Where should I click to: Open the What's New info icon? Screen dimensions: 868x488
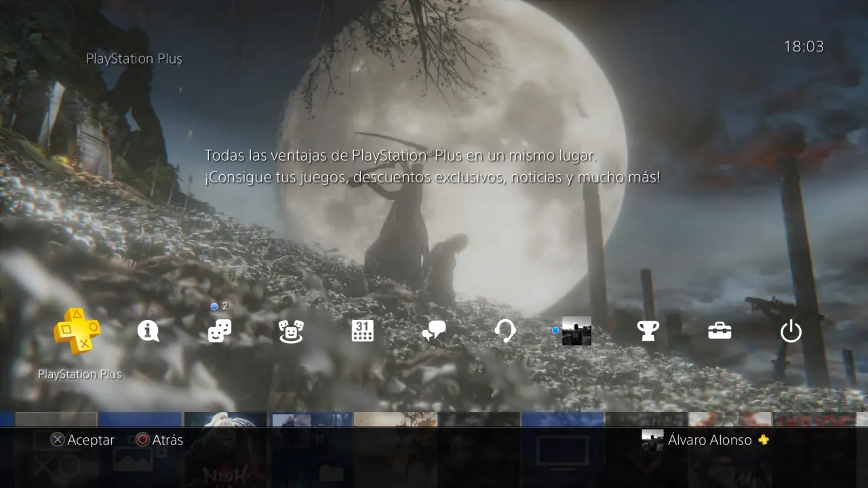coord(148,331)
